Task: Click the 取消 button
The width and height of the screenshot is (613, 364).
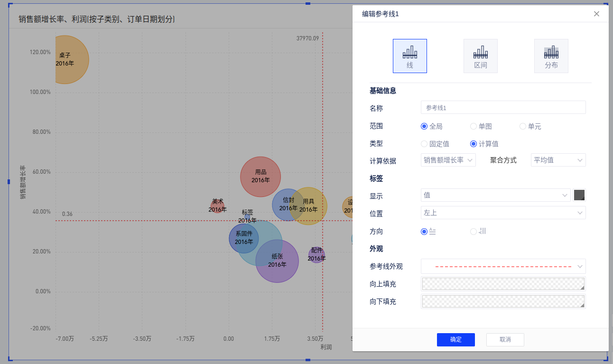Action: [505, 340]
